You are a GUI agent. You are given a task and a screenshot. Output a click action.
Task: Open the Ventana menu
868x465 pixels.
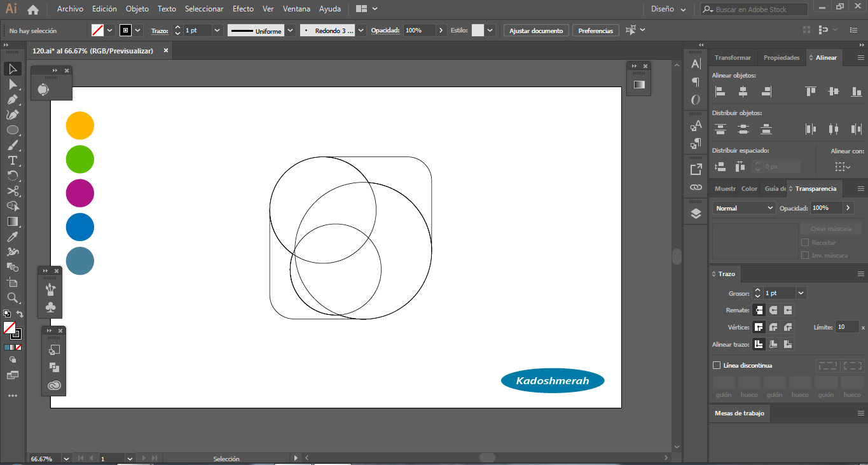297,9
